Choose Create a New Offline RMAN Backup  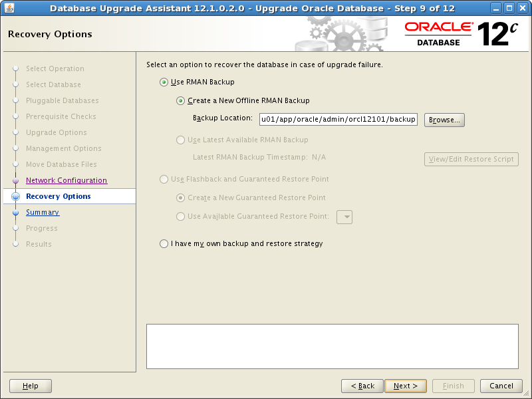[180, 101]
